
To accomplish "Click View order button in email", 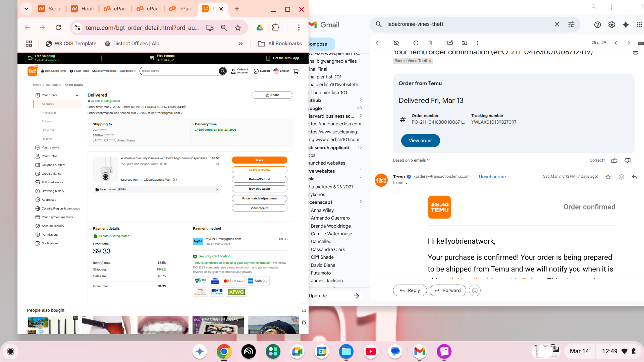I will [420, 140].
